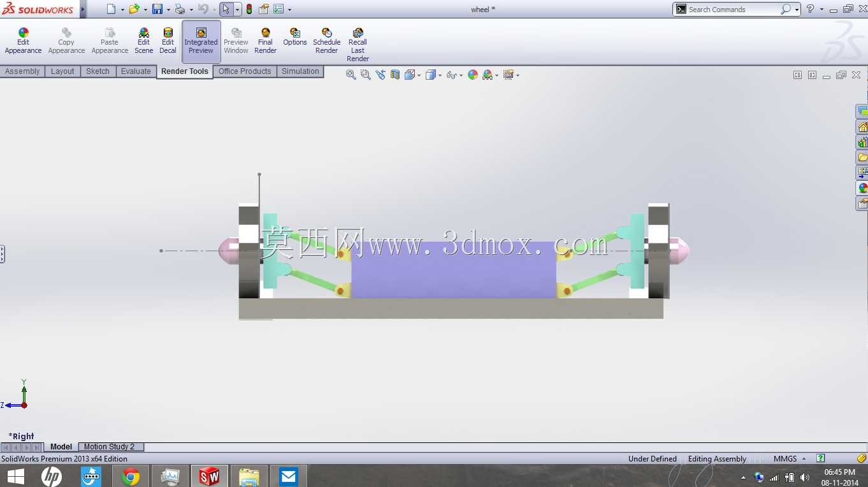Click the search magnifier icon

pyautogui.click(x=786, y=10)
